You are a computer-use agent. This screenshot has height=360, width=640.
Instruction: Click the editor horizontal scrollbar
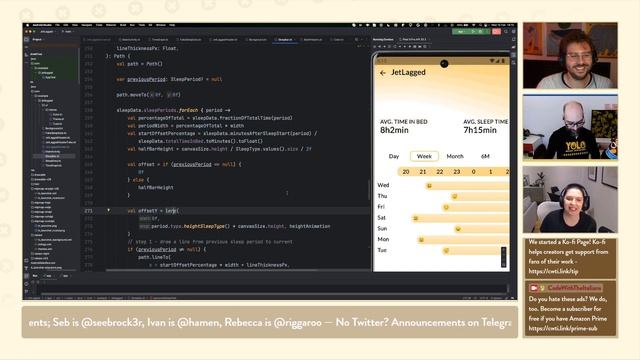pos(211,270)
